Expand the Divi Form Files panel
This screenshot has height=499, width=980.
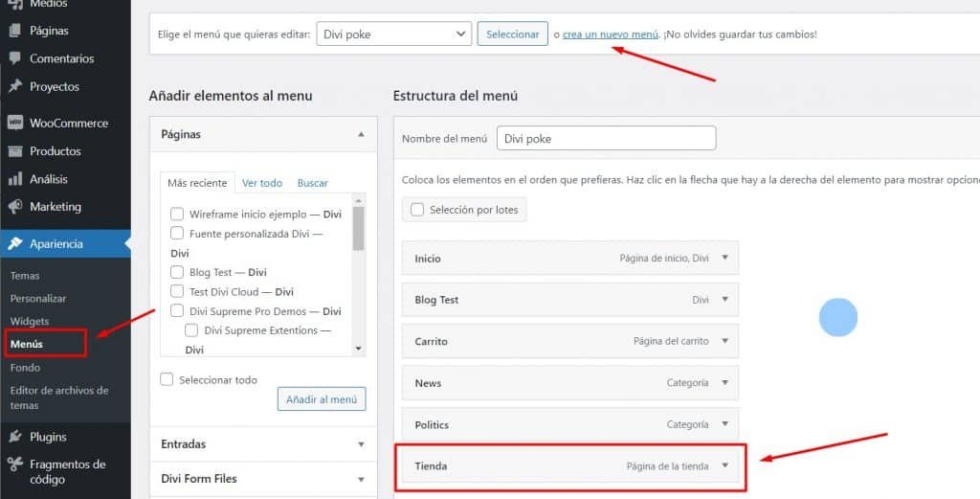pyautogui.click(x=263, y=478)
